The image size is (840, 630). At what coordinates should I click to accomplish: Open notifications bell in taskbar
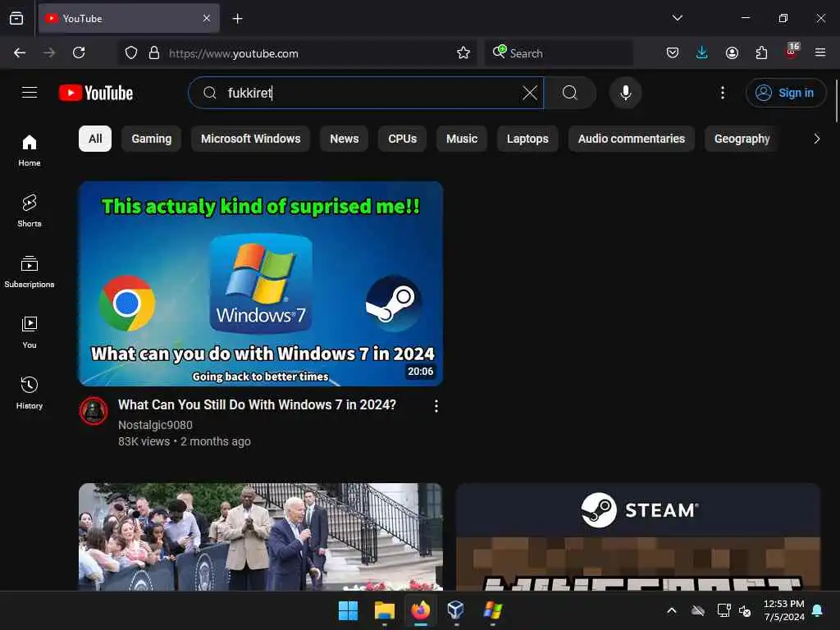click(x=818, y=610)
